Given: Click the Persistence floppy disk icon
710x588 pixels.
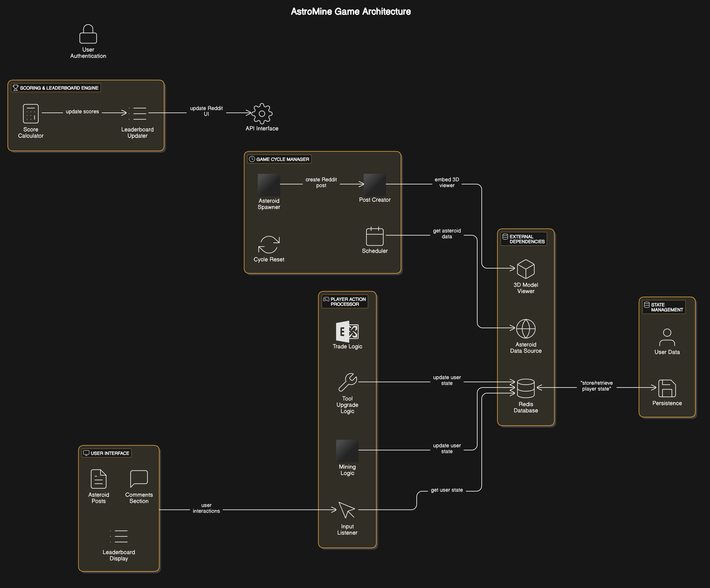Looking at the screenshot, I should point(667,388).
